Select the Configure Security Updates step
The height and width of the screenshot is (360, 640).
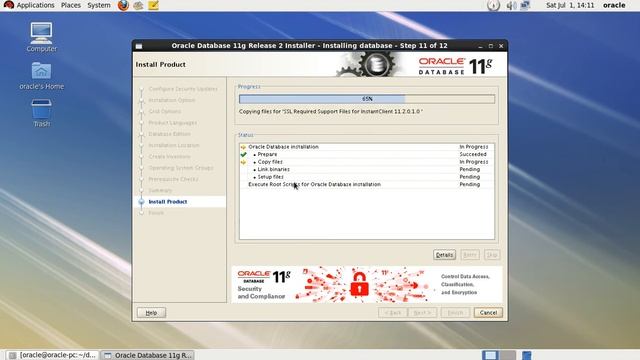point(183,89)
